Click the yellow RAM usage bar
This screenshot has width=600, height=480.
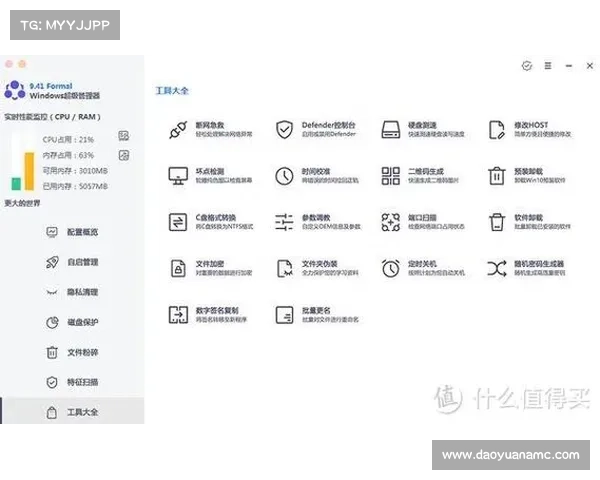(x=29, y=171)
